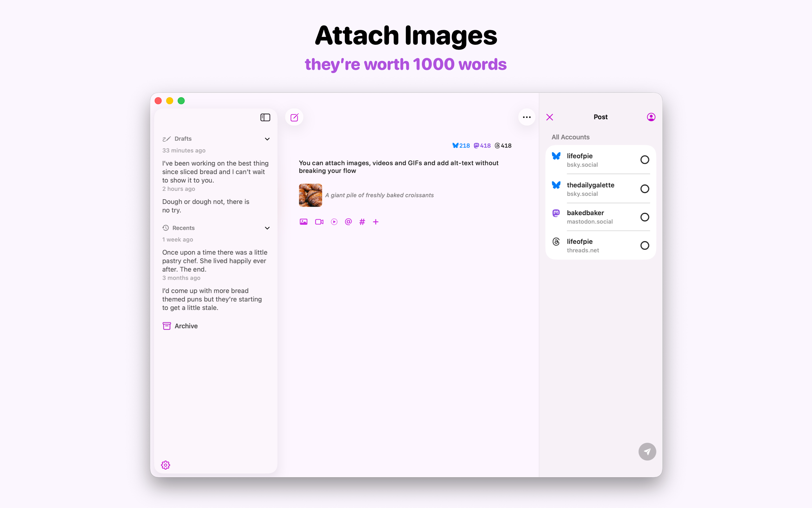Select lifeofpie bsky.social account radio
The height and width of the screenshot is (508, 812).
click(x=645, y=160)
